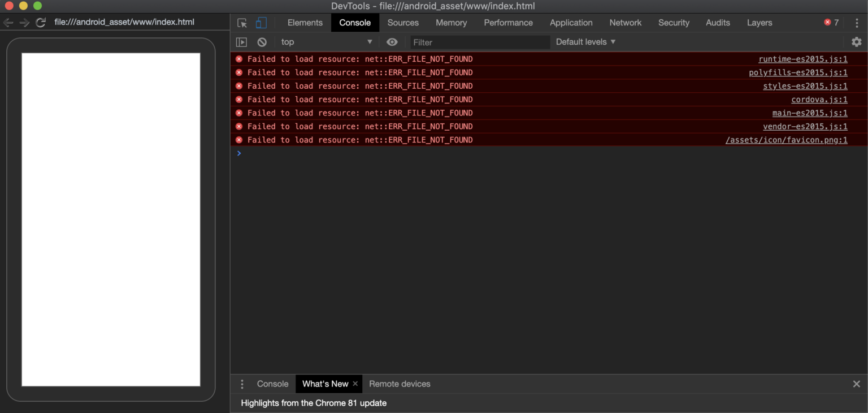
Task: Switch to the Performance tab
Action: tap(508, 23)
